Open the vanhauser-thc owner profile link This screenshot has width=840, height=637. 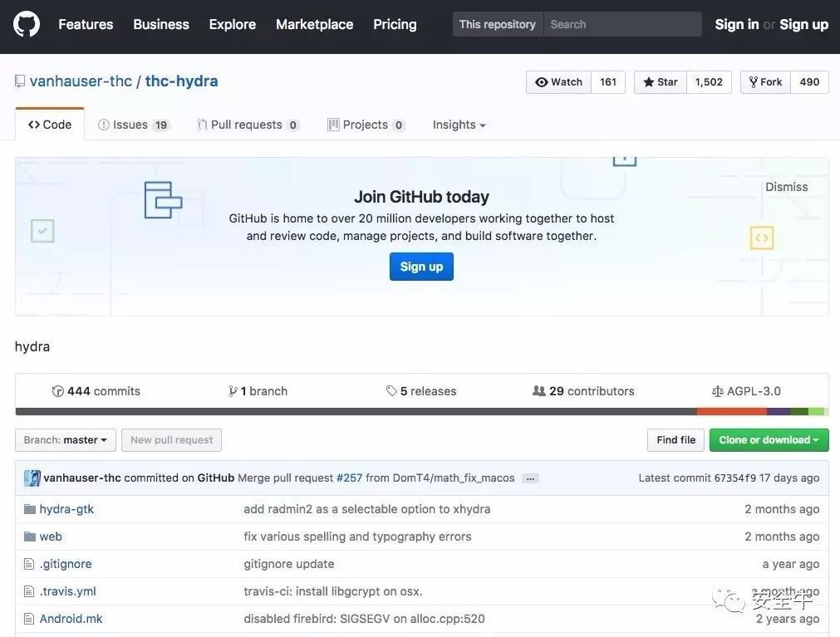[81, 81]
